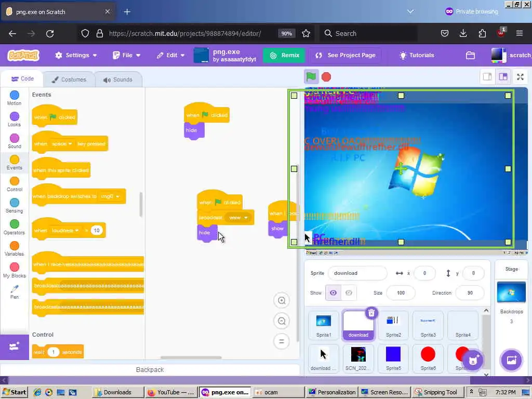Click See Project Page button
The width and height of the screenshot is (532, 399).
345,55
